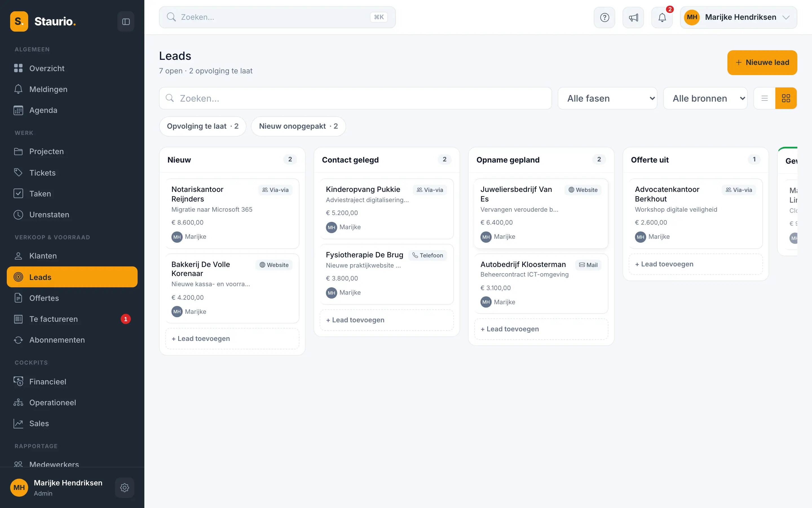Add a lead in the Contact gelegd column
812x508 pixels.
387,320
